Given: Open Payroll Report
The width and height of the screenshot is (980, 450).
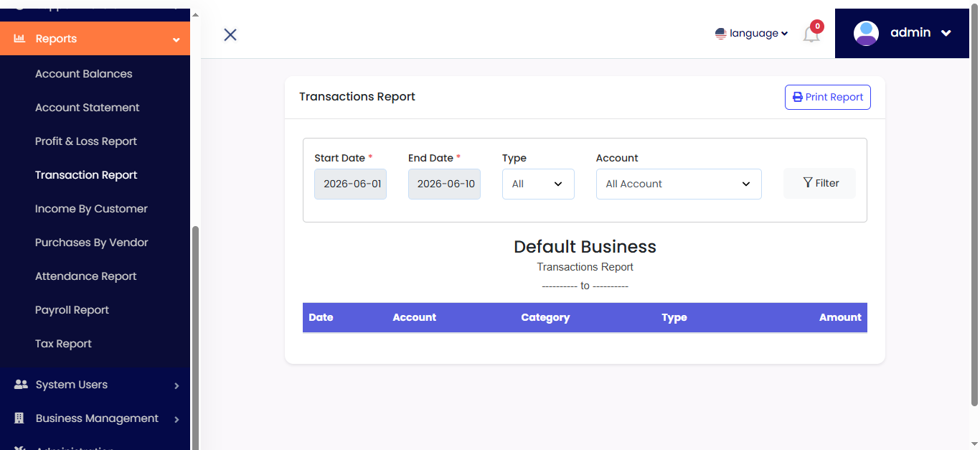Looking at the screenshot, I should 72,309.
